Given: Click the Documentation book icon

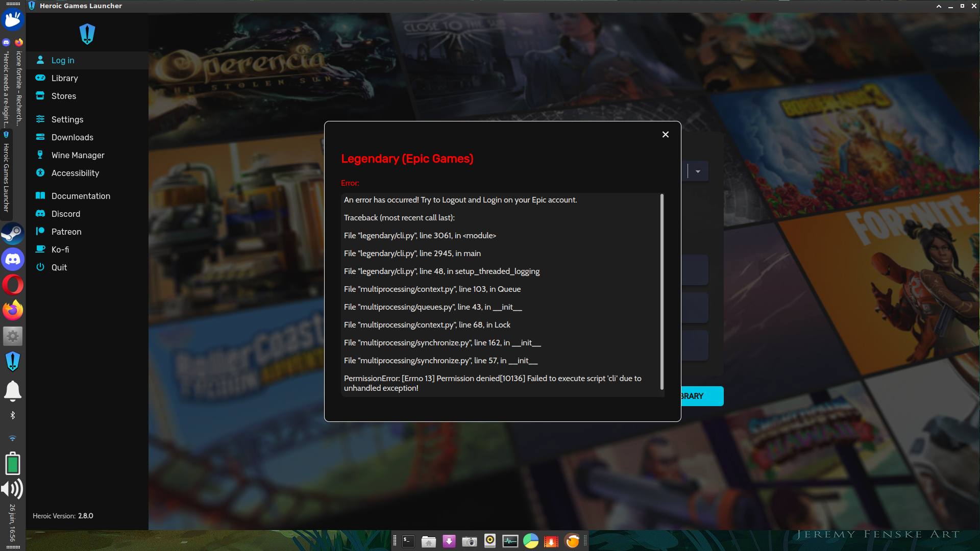Looking at the screenshot, I should click(40, 195).
